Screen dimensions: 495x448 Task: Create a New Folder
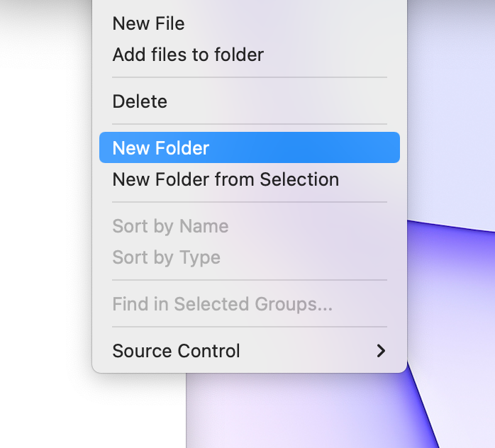click(x=161, y=148)
